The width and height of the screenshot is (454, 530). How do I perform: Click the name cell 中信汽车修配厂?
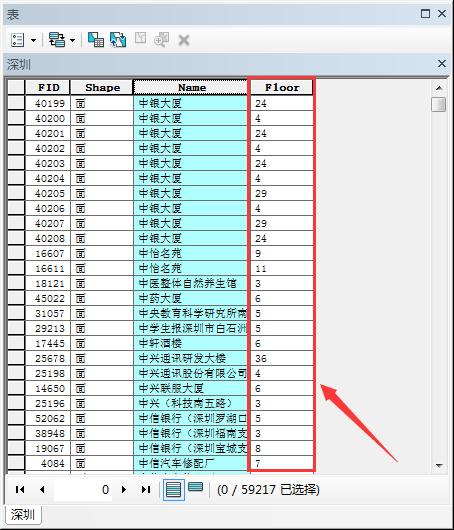pos(190,463)
